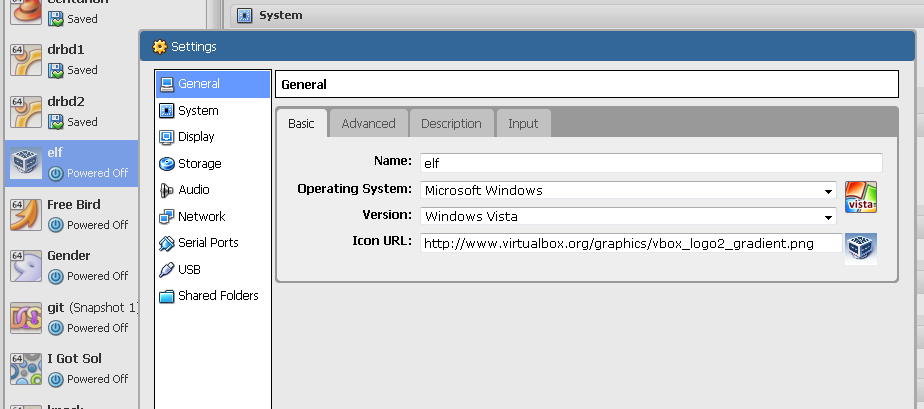924x409 pixels.
Task: Click the Saved status icon for drbd1
Action: pyautogui.click(x=56, y=70)
